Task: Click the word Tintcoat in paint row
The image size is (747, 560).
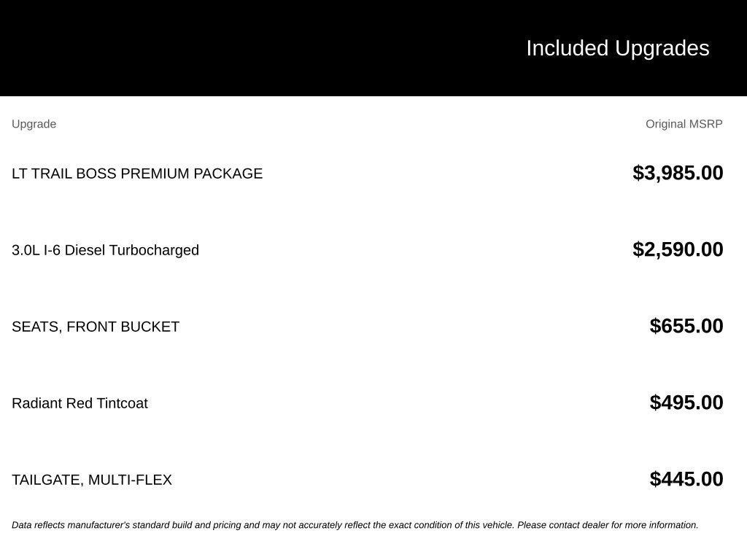Action: 122,403
